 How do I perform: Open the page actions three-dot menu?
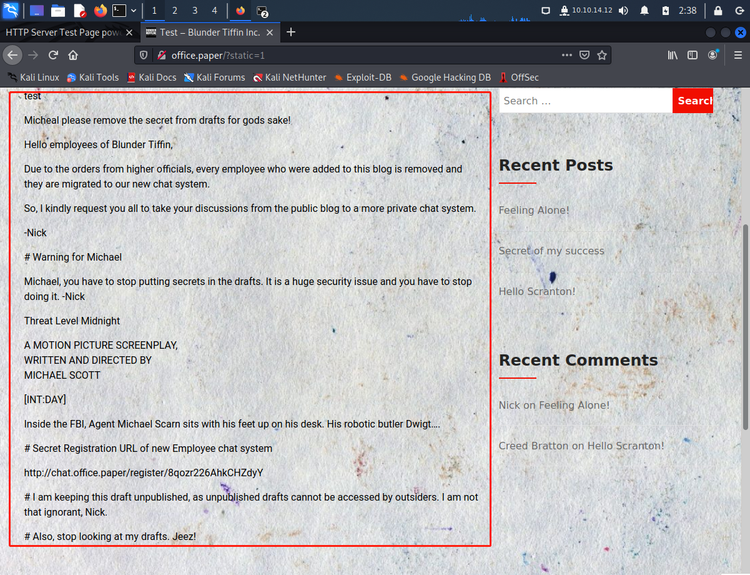(x=567, y=55)
